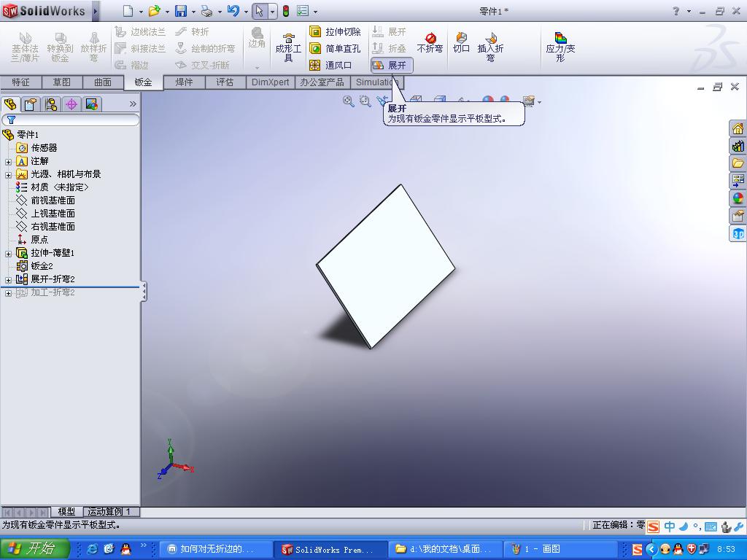Open the 运动算例 1 motion study tab
Viewport: 747px width, 560px height.
pos(112,512)
